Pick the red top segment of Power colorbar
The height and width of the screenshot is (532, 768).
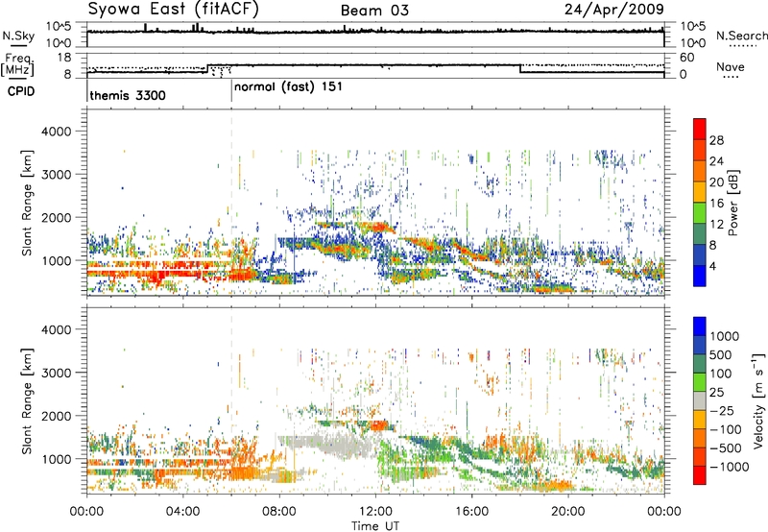700,129
